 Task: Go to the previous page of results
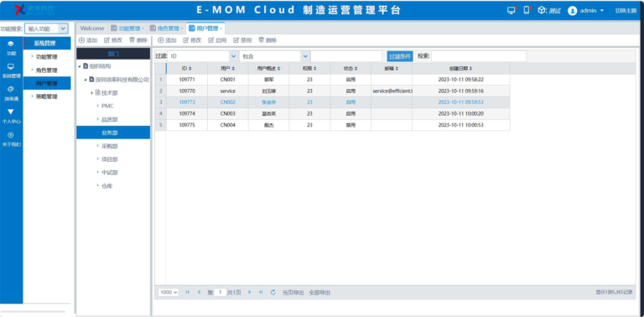point(199,293)
